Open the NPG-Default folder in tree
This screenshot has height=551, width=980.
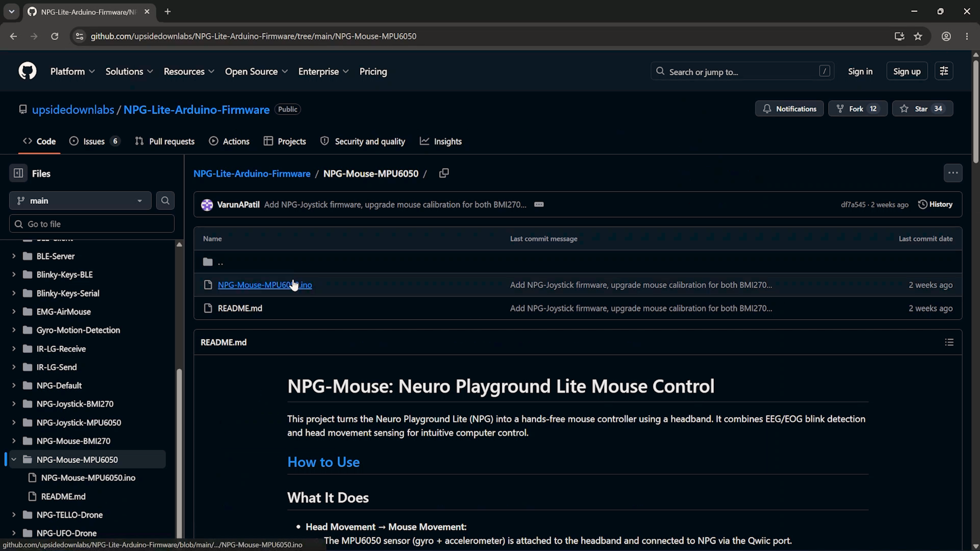(59, 386)
